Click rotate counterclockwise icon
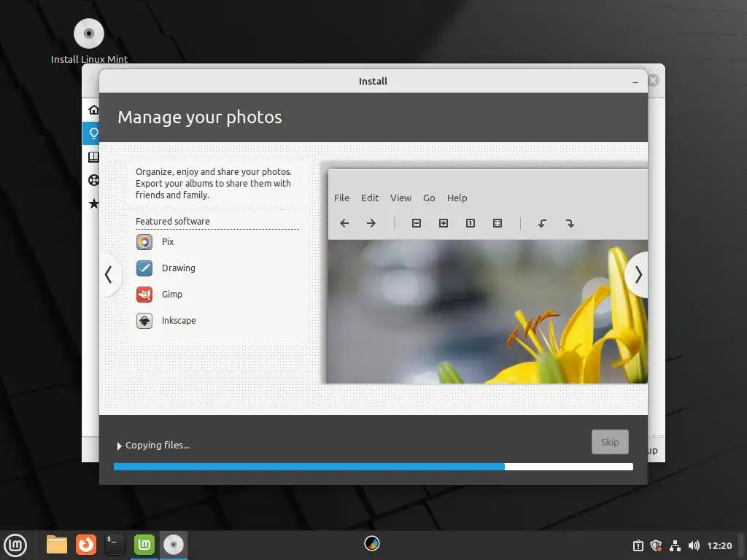Image resolution: width=747 pixels, height=560 pixels. point(542,223)
